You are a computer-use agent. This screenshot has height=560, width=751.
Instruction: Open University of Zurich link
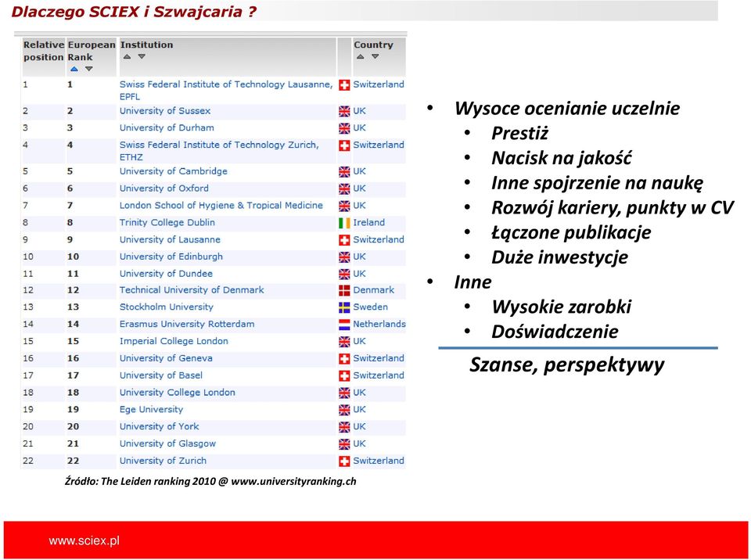163,461
